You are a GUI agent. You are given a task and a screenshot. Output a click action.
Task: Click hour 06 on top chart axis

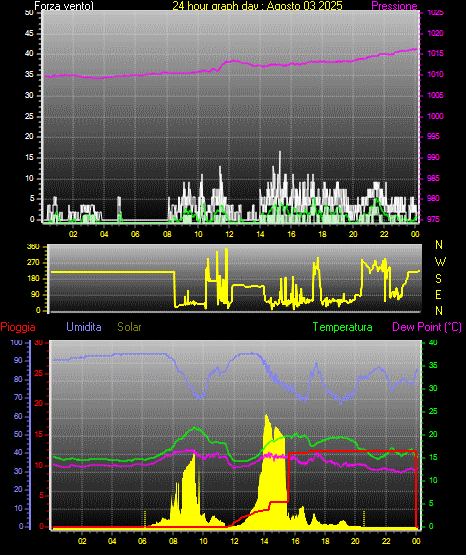tap(135, 234)
